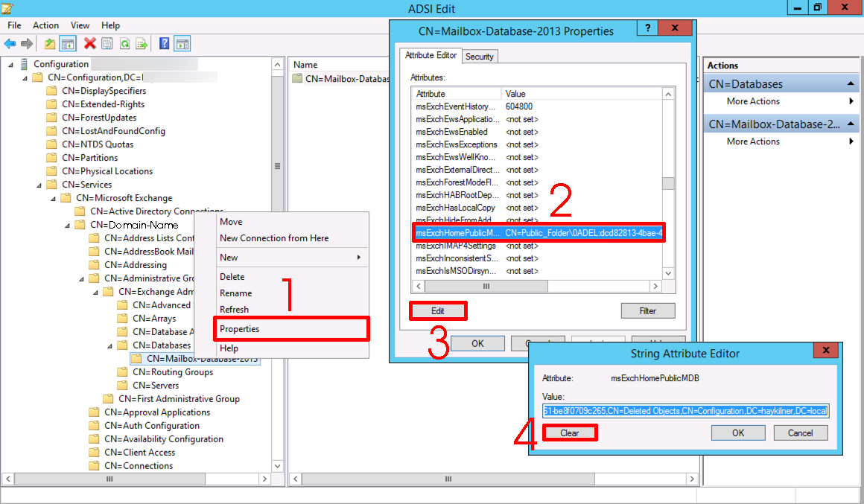Image resolution: width=864 pixels, height=504 pixels.
Task: Click the CN=NTDS Quotas folder icon
Action: point(52,144)
